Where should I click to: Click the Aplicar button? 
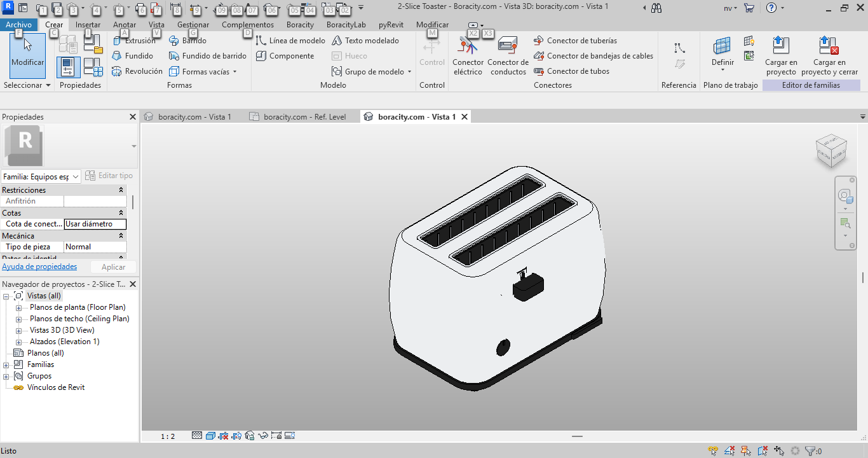(x=114, y=267)
